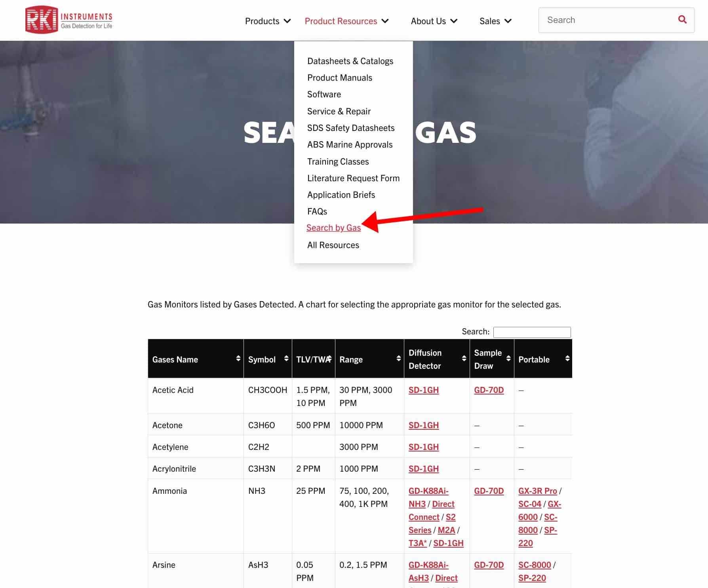Viewport: 708px width, 588px height.
Task: Focus the table Search filter field
Action: (531, 332)
